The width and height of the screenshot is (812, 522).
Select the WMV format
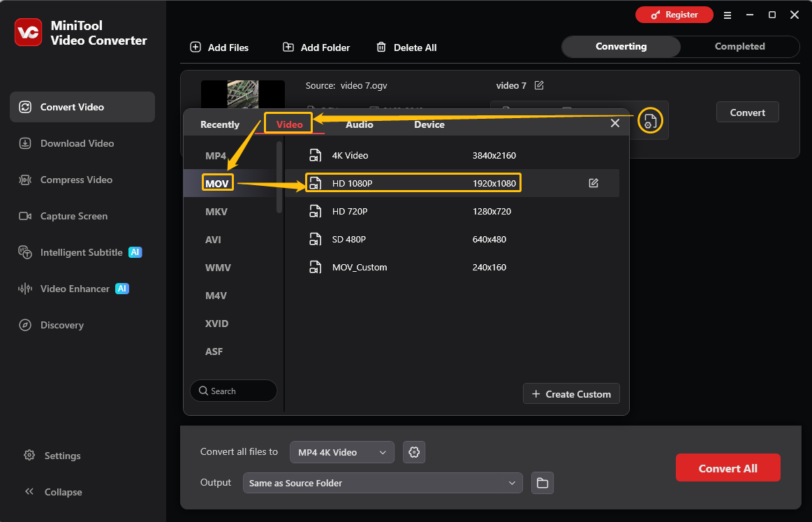tap(218, 268)
